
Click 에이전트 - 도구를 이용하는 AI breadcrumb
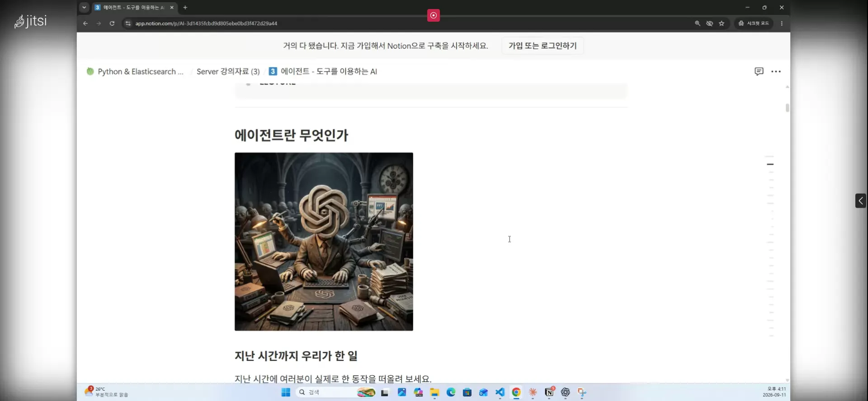pyautogui.click(x=323, y=71)
